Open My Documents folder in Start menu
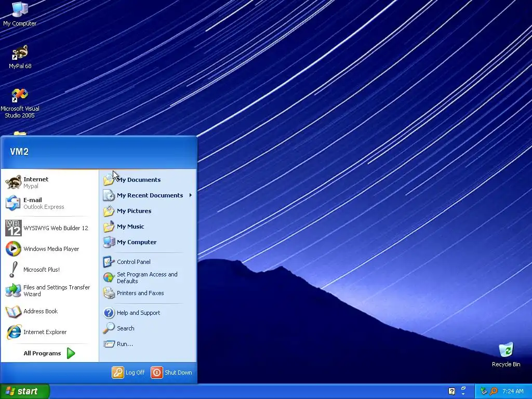The image size is (532, 399). point(148,180)
